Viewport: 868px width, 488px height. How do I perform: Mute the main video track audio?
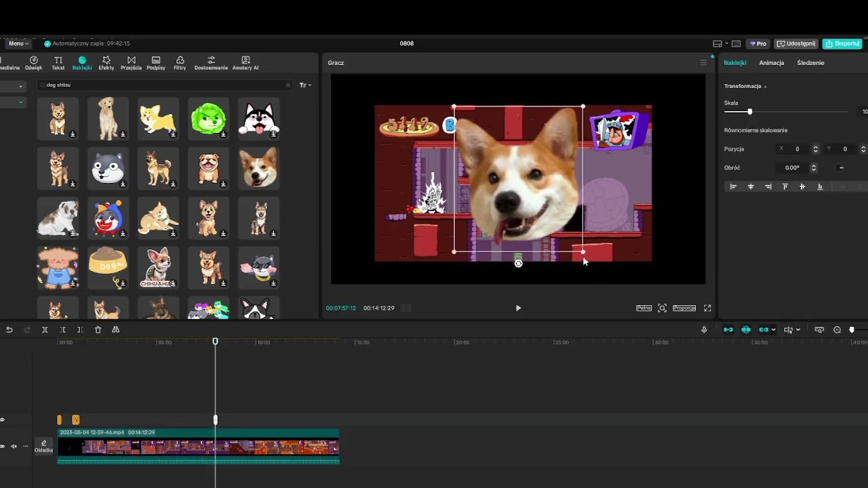coord(14,447)
